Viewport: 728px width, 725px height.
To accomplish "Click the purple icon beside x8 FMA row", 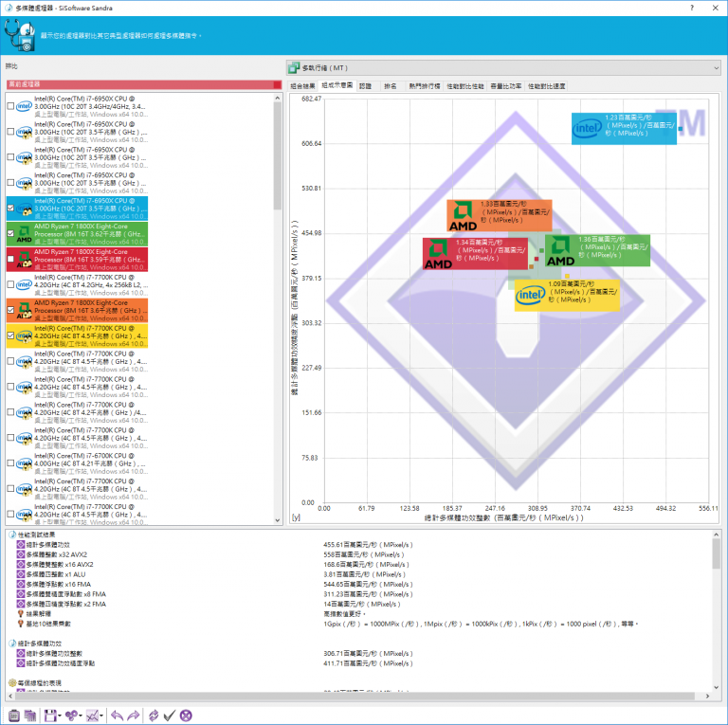I will (21, 594).
